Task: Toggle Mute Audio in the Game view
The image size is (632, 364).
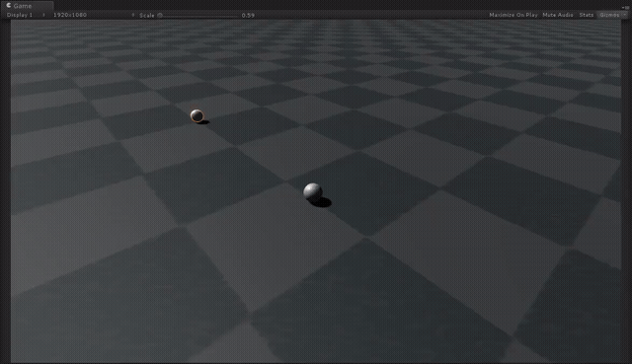Action: pyautogui.click(x=557, y=15)
